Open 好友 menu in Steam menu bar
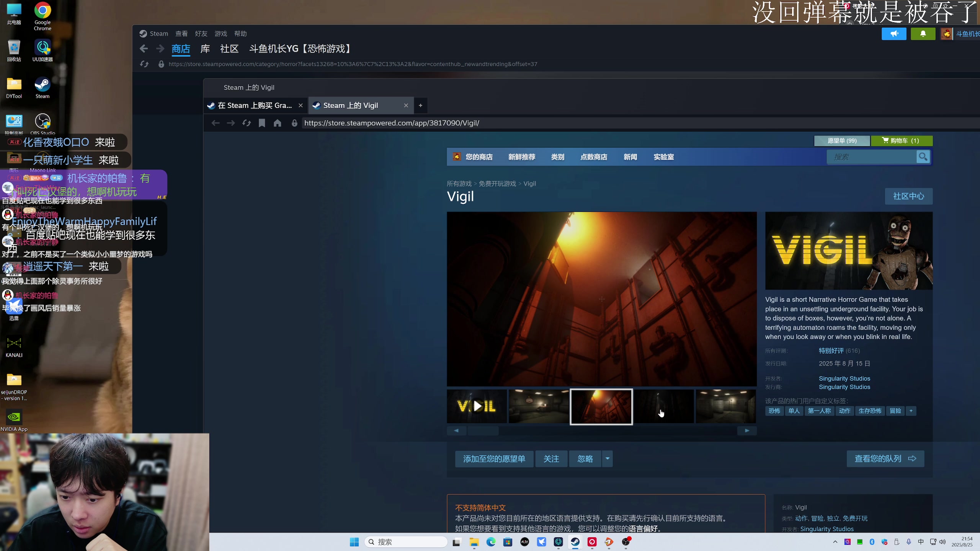The image size is (980, 551). tap(201, 34)
